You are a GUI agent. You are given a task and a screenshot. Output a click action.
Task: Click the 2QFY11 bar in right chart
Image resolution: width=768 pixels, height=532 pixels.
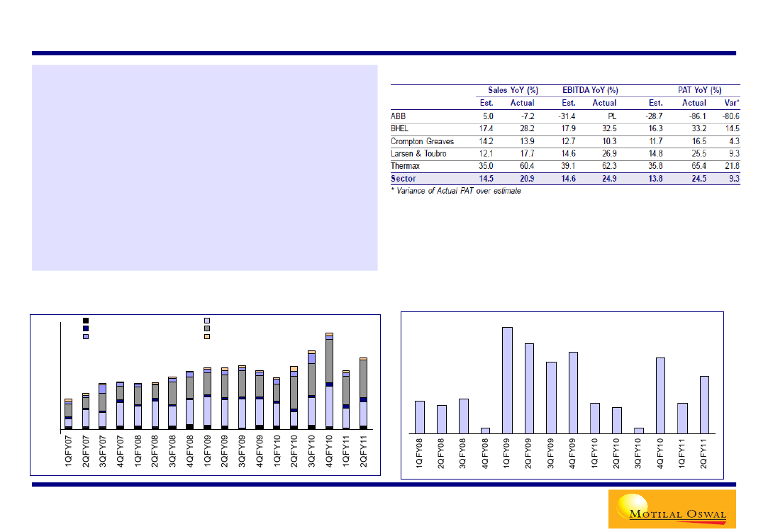pyautogui.click(x=704, y=404)
